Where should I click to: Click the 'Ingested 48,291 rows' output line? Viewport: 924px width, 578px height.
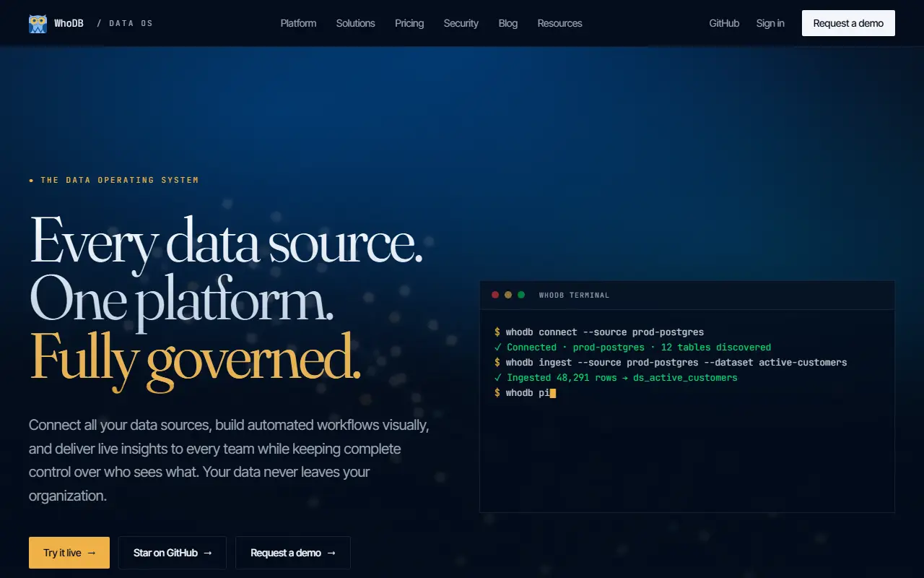[x=616, y=378]
